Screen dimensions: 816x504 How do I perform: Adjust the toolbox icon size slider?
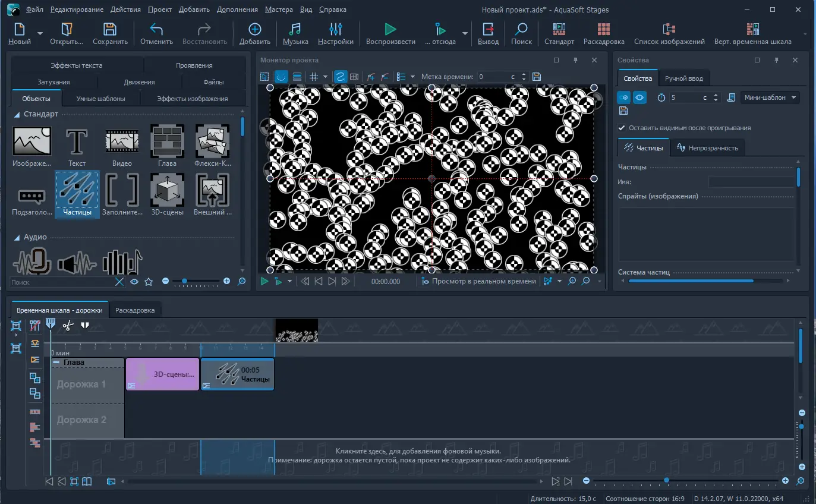pyautogui.click(x=185, y=281)
